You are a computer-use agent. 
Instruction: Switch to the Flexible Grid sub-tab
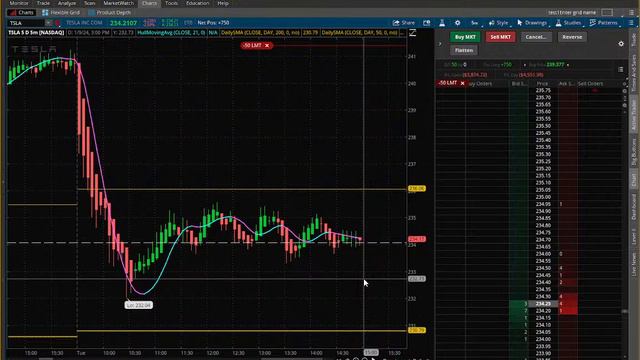(x=61, y=13)
